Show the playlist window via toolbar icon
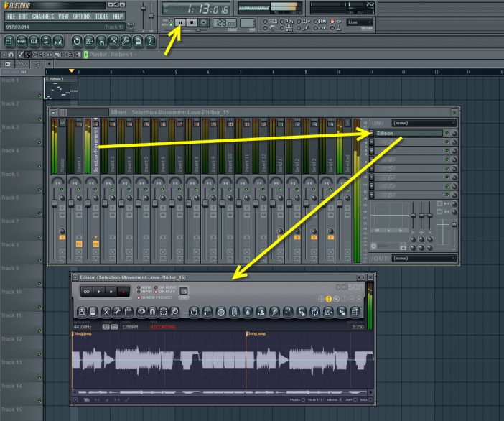The width and height of the screenshot is (504, 421). tap(9, 41)
